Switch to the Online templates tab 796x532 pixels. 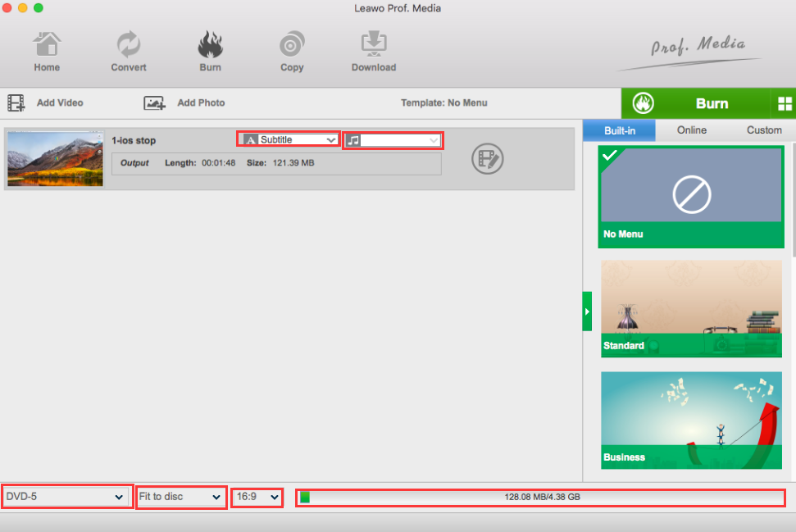point(691,130)
